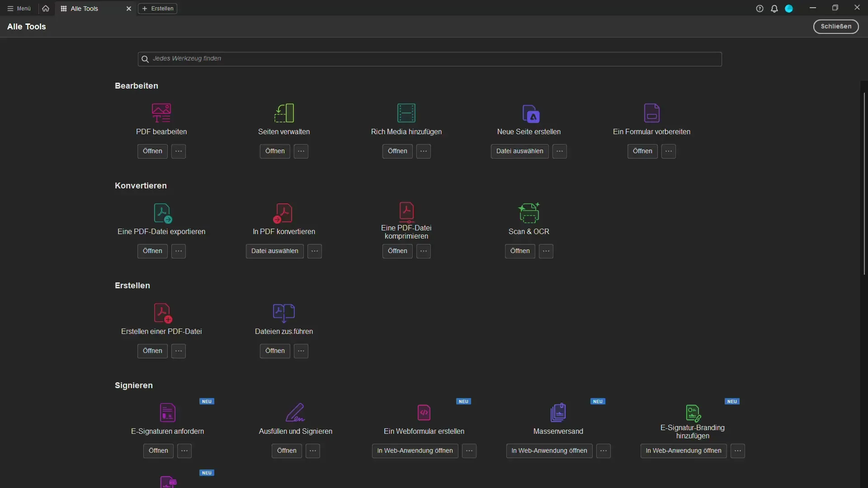This screenshot has width=868, height=488.
Task: Click the more options button next to E-Signaturen anfordern
Action: 185,450
